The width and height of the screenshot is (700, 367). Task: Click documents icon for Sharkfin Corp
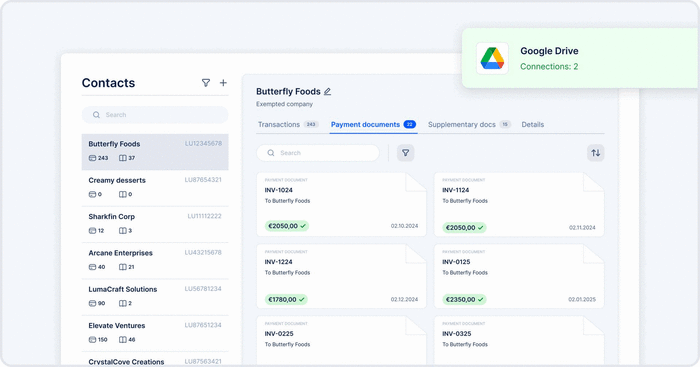[123, 231]
